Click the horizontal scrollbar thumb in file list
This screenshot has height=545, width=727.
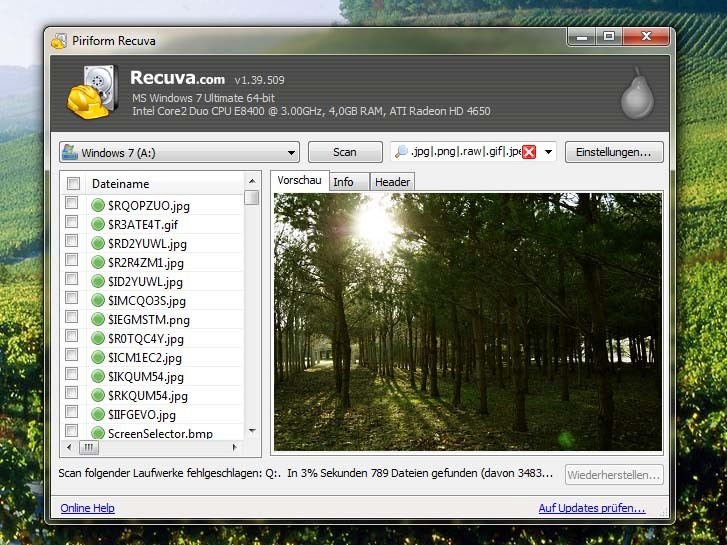(88, 448)
